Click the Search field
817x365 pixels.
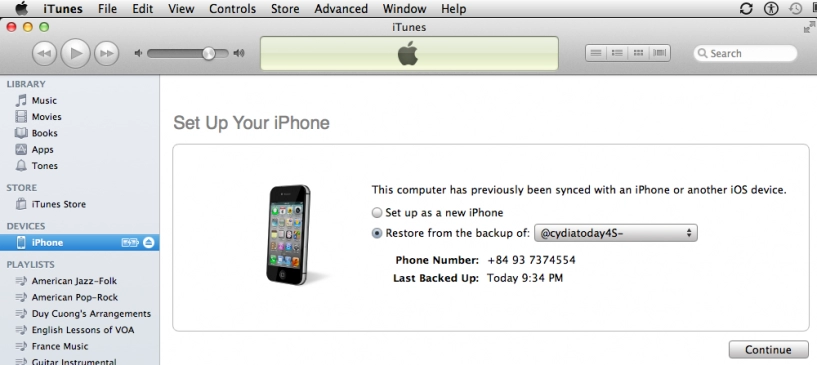(x=745, y=53)
